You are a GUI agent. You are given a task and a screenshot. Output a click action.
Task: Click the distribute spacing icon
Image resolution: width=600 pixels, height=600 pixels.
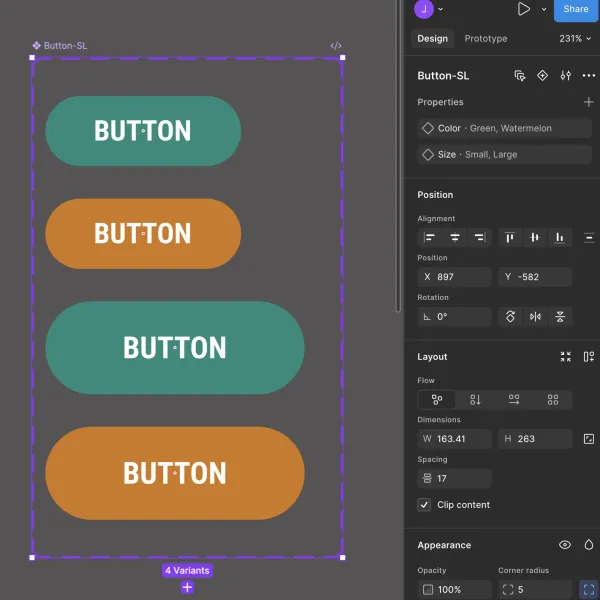click(589, 238)
